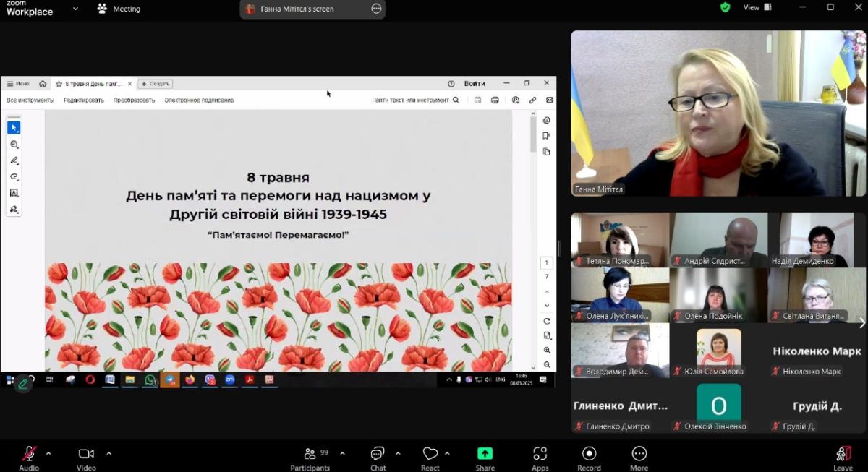Viewport: 868px width, 472px height.
Task: Show next page of participant thumbnails
Action: coord(861,322)
